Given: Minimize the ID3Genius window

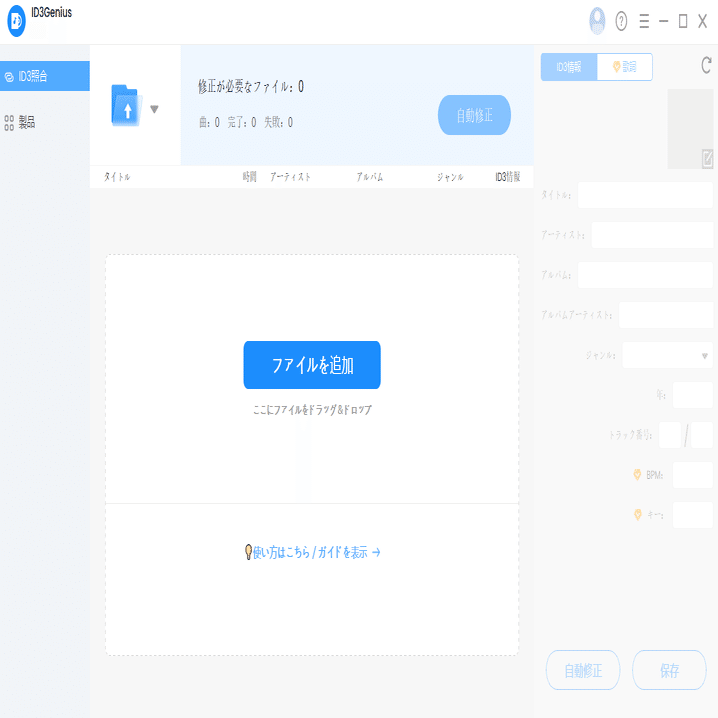Looking at the screenshot, I should click(x=664, y=21).
